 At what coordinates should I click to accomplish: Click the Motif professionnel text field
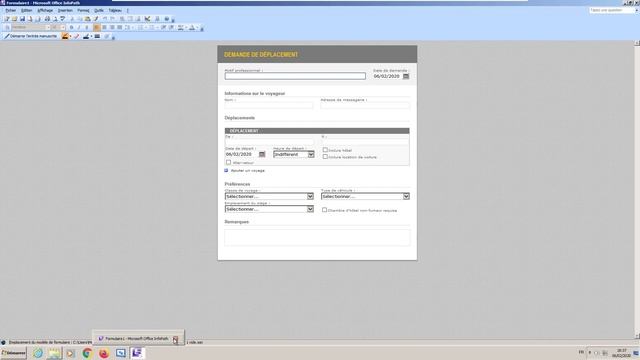tap(295, 76)
